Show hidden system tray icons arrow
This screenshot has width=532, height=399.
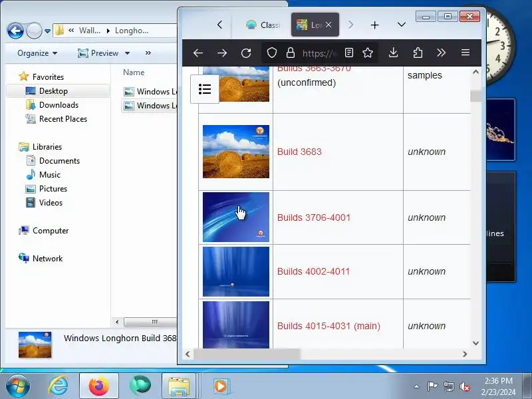click(x=416, y=386)
